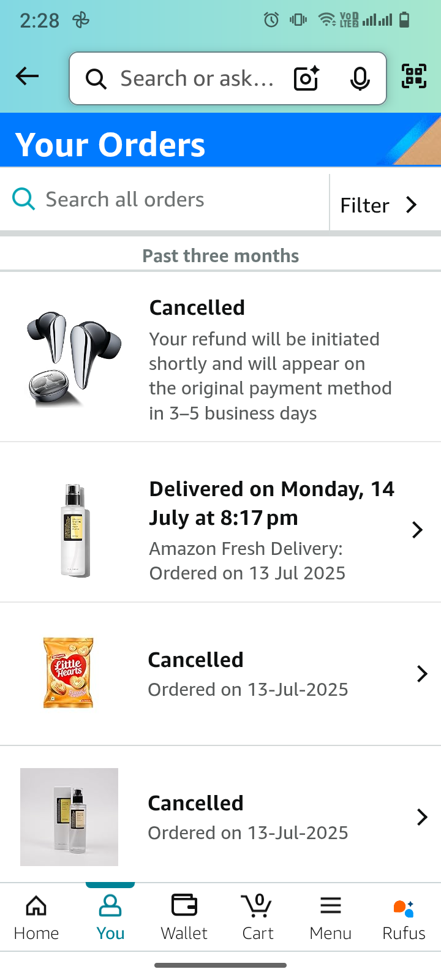Image resolution: width=441 pixels, height=980 pixels.
Task: Open the Menu tab
Action: [x=330, y=917]
